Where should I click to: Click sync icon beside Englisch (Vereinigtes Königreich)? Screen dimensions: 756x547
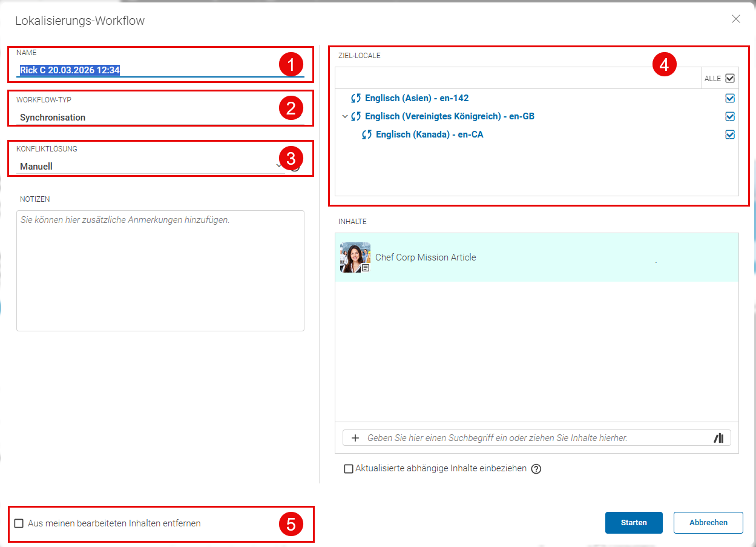click(x=356, y=116)
